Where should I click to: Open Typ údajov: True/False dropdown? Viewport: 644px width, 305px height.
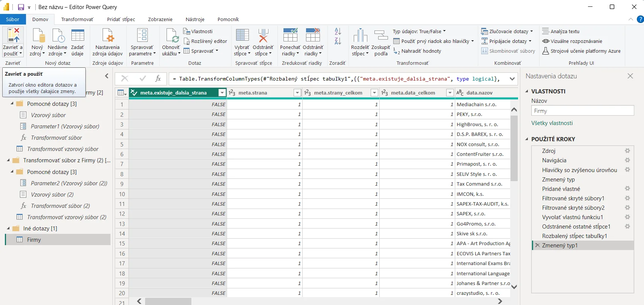(x=419, y=31)
